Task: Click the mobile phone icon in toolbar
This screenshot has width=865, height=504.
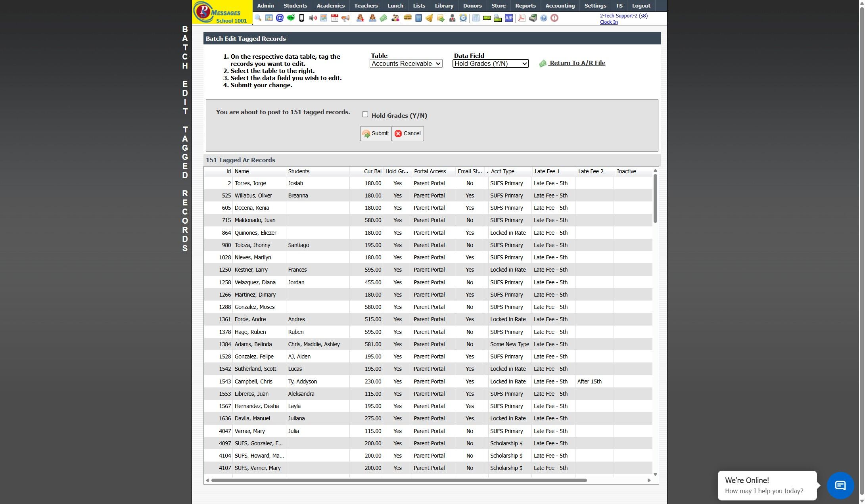Action: [301, 18]
